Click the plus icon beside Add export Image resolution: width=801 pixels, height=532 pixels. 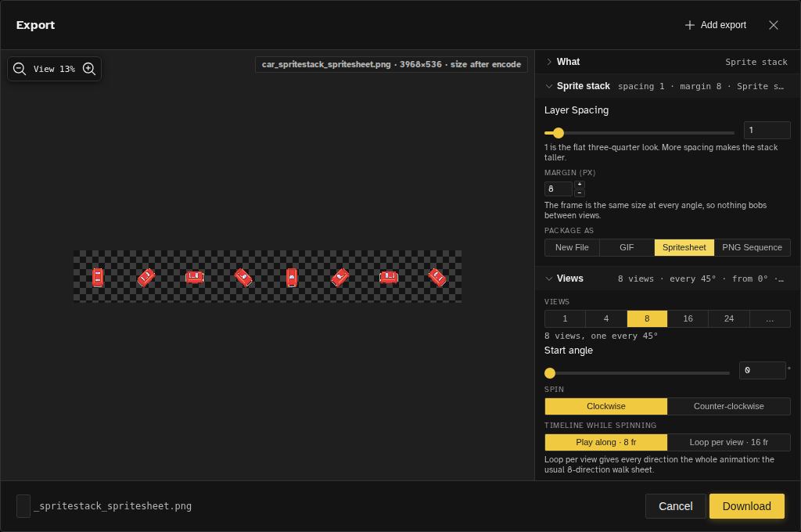pyautogui.click(x=690, y=25)
